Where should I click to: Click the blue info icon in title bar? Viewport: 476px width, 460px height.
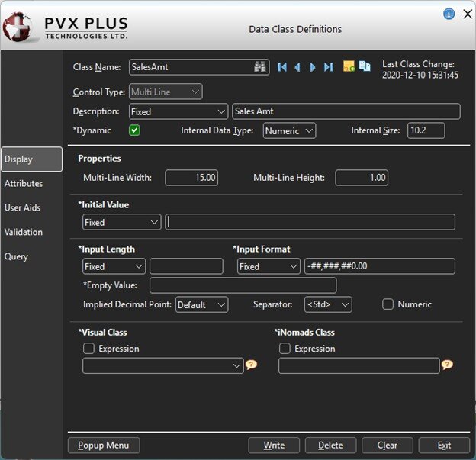click(x=449, y=14)
